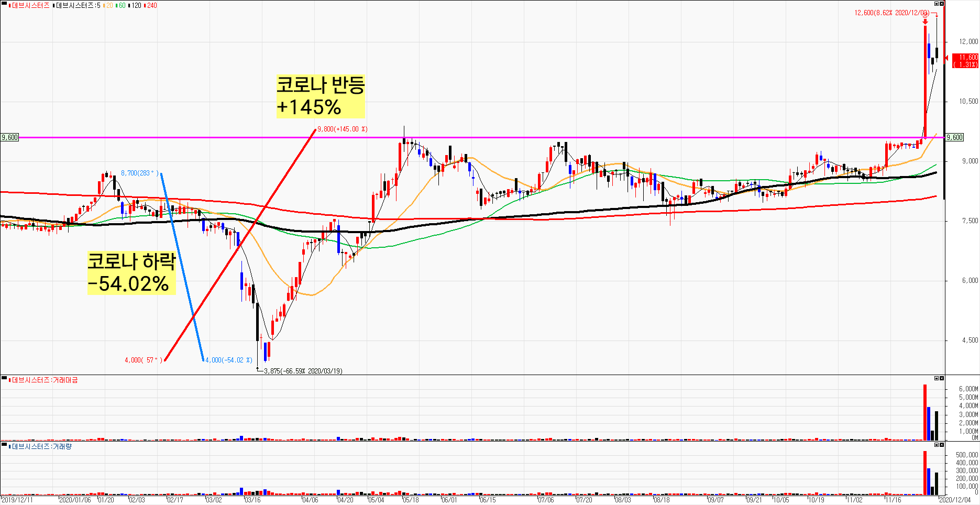The height and width of the screenshot is (505, 980).
Task: Click the 500,000 axis label in 거래량 pane
Action: click(967, 455)
